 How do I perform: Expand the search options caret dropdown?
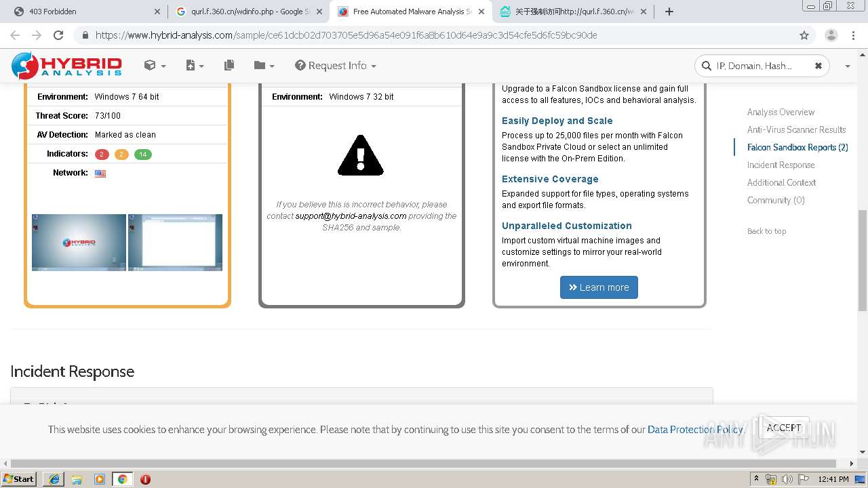[x=848, y=66]
